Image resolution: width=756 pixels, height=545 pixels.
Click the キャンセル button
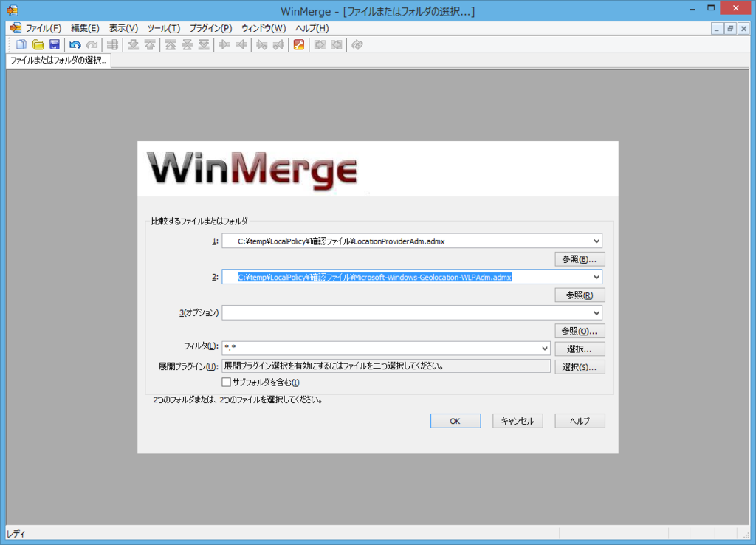pyautogui.click(x=518, y=421)
